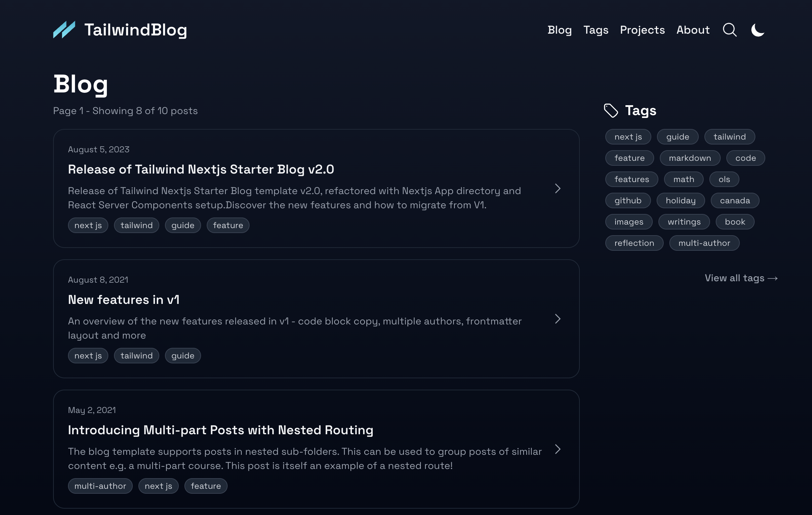Choose the holiday tag chip
This screenshot has height=515, width=812.
(680, 200)
